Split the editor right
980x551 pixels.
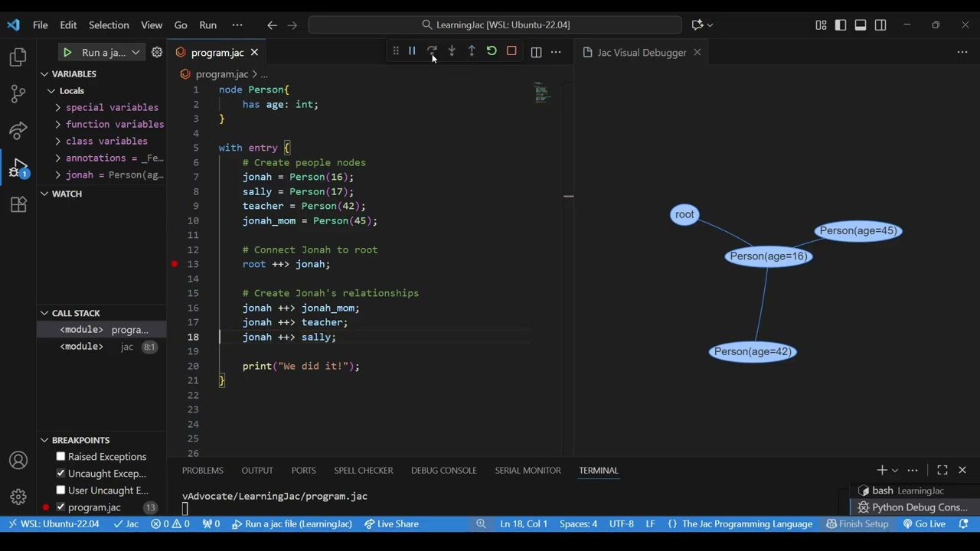536,53
